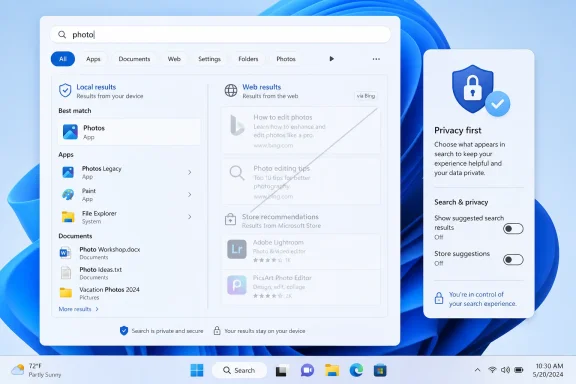Toggle Show suggested search results switch
Image resolution: width=576 pixels, height=384 pixels.
[x=513, y=229]
